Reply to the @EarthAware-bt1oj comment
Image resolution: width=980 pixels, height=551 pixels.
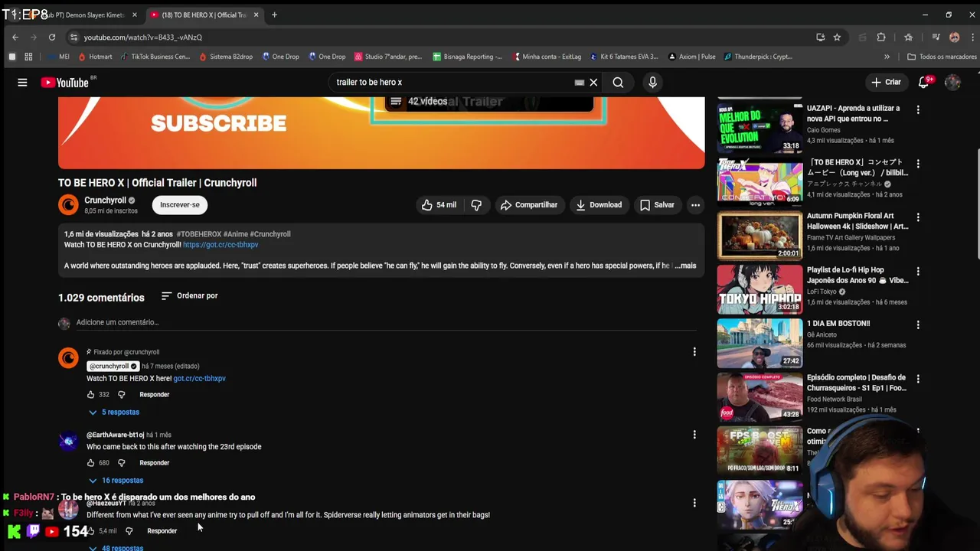tap(154, 462)
